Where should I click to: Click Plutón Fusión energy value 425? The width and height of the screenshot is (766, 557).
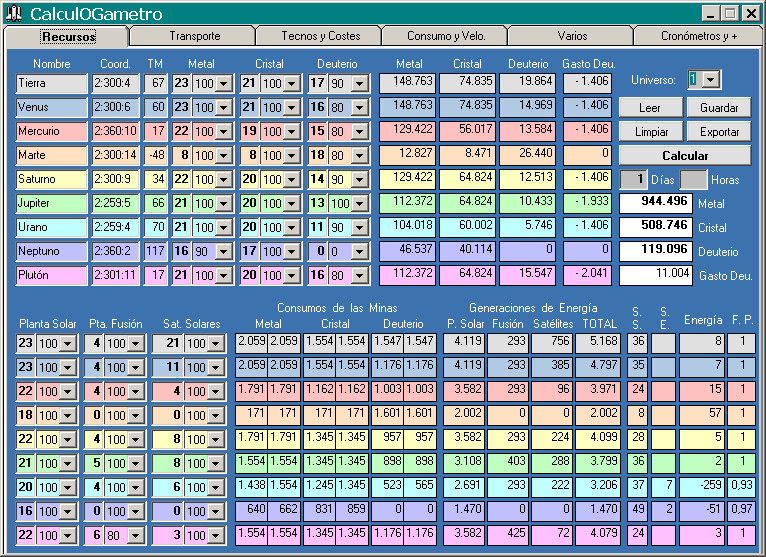pyautogui.click(x=508, y=535)
